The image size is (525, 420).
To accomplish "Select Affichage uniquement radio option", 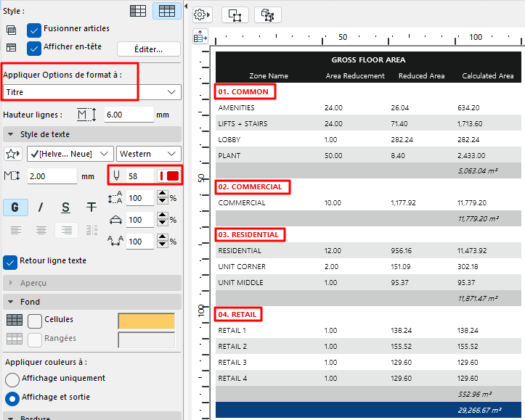I will [x=12, y=379].
